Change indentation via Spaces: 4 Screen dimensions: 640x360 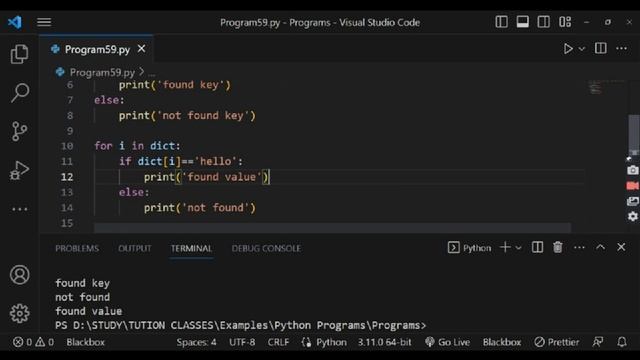196,342
